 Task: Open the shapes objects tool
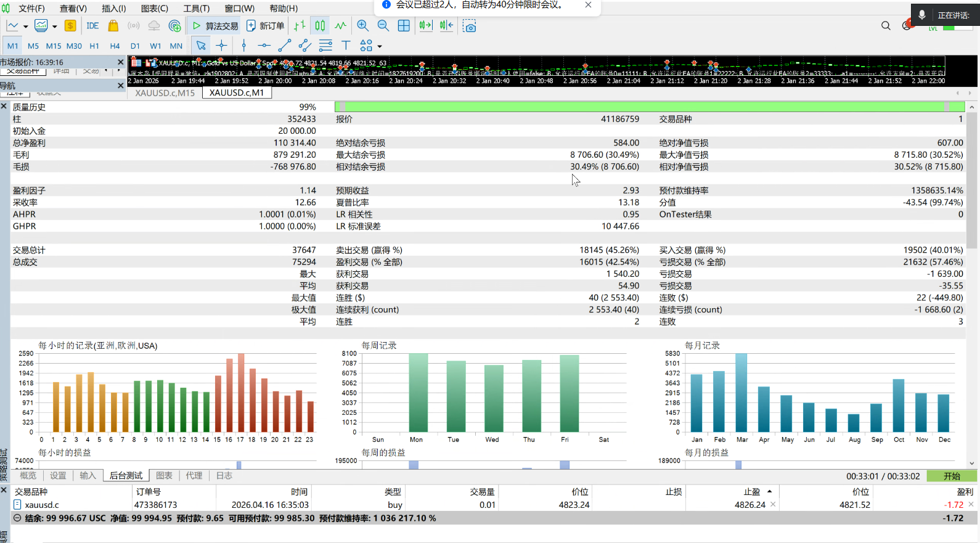(366, 46)
